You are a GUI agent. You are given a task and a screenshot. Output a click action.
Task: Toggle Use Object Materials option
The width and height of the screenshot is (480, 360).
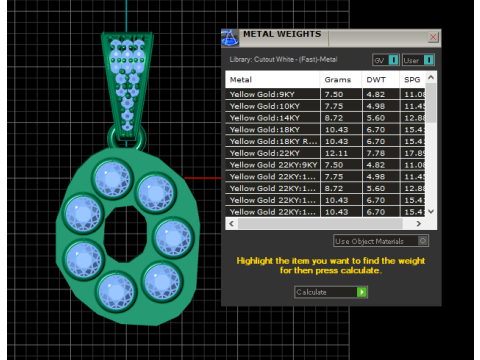pos(381,241)
